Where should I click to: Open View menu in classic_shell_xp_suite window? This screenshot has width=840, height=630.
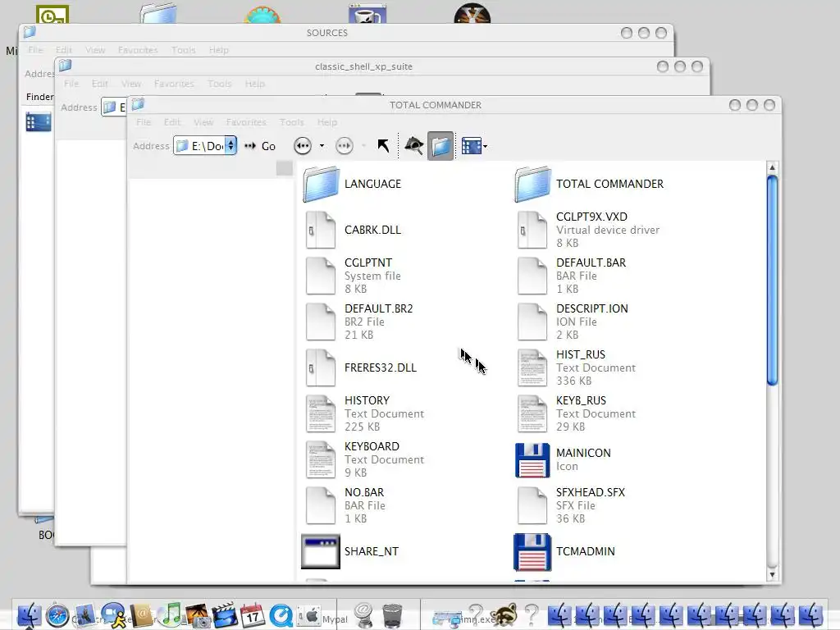(131, 84)
